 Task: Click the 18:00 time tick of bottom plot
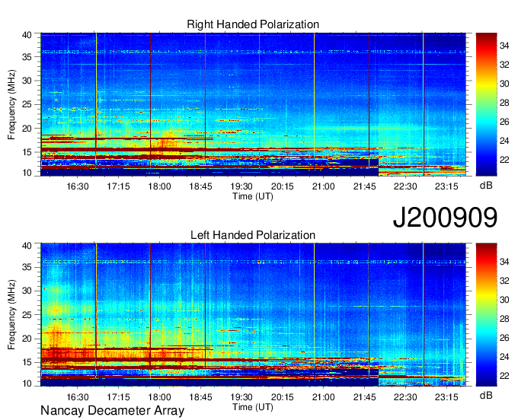coord(159,397)
